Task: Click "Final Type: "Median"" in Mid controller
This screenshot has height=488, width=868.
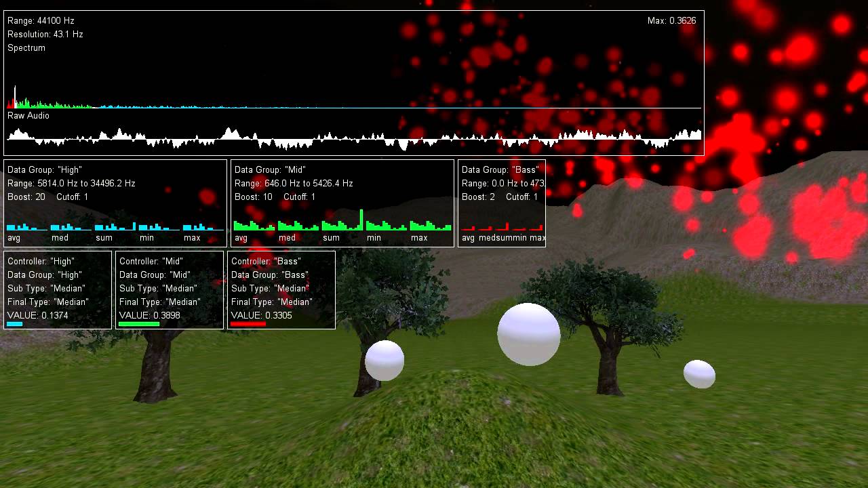Action: click(x=159, y=302)
